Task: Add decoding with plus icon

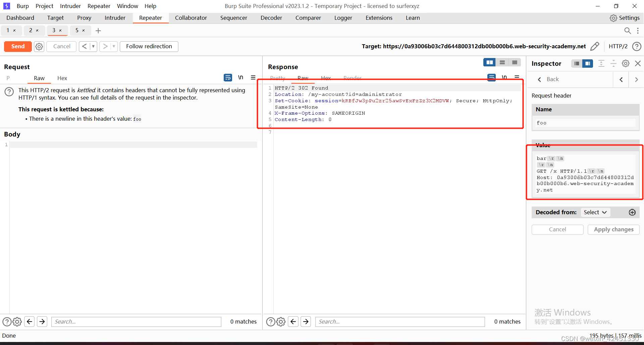Action: pos(632,212)
